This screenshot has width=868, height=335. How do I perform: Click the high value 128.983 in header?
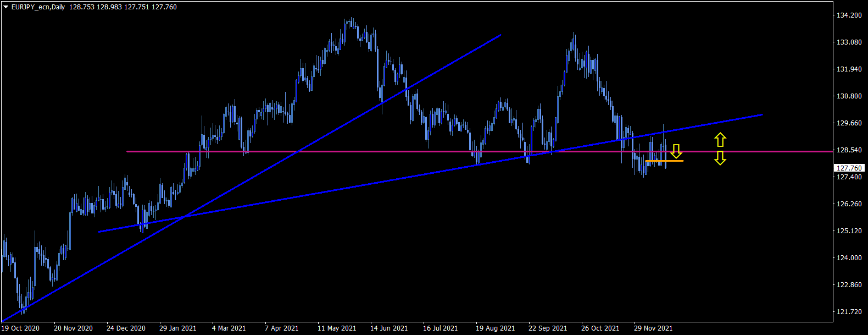click(109, 7)
